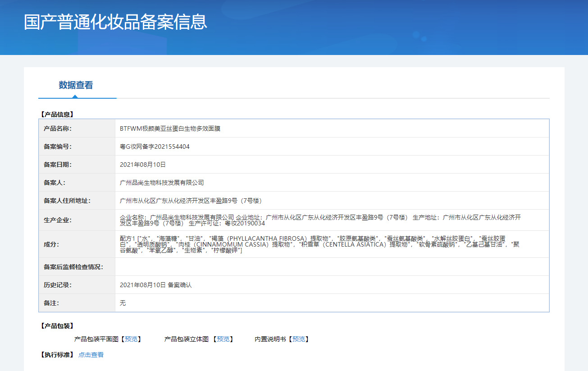The image size is (588, 371).
Task: Preview the 产品包装平面图 image
Action: (131, 339)
